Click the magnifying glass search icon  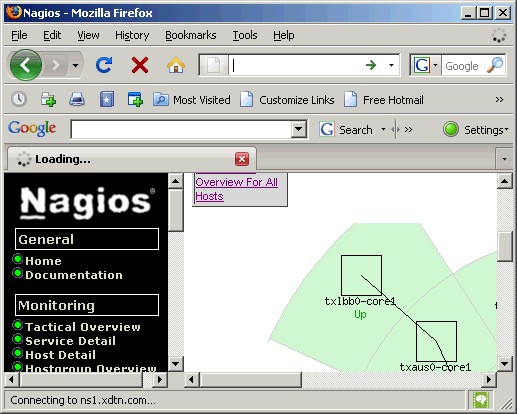[495, 65]
